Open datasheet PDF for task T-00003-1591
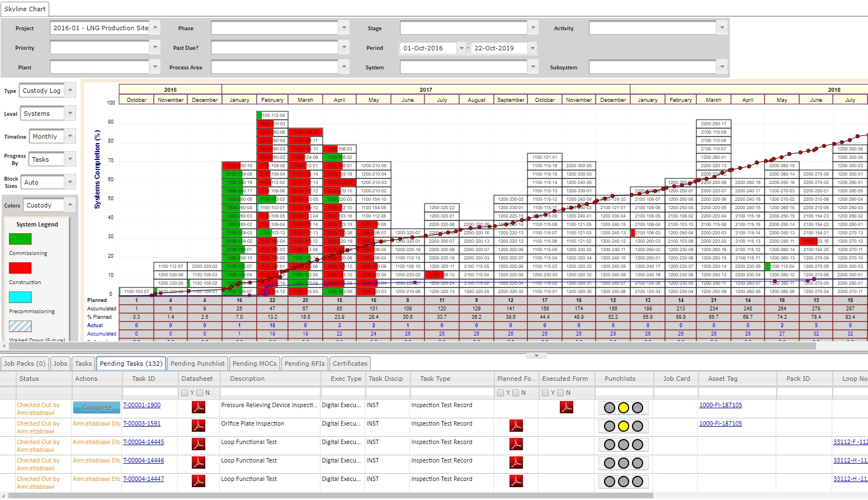This screenshot has height=500, width=868. [199, 426]
